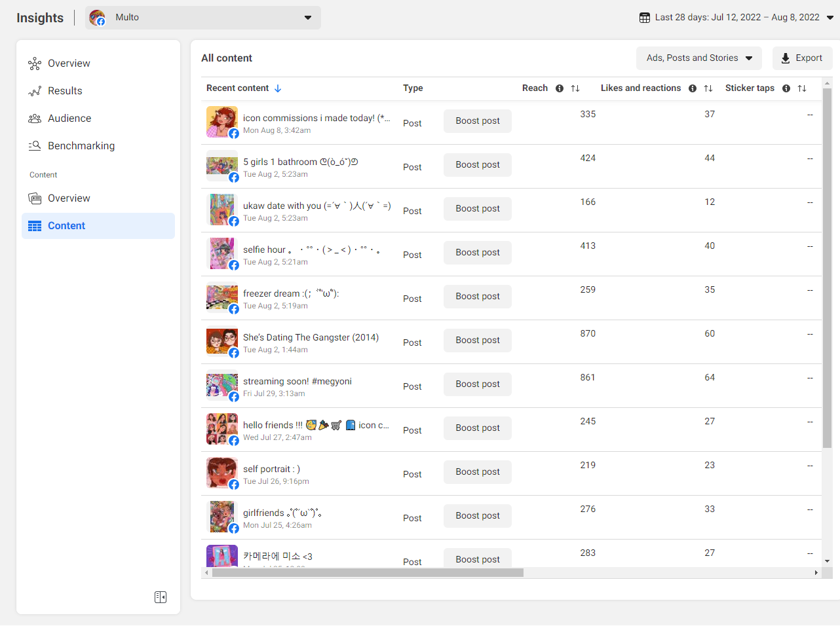Screen dimensions: 840x626
Task: Open the She's Dating The Gangster thumbnail
Action: pyautogui.click(x=222, y=342)
